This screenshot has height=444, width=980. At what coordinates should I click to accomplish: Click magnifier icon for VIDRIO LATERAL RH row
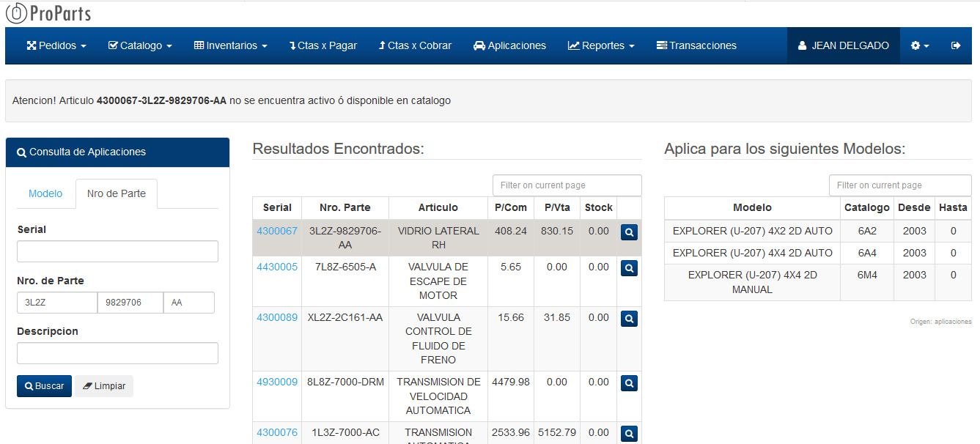[629, 233]
